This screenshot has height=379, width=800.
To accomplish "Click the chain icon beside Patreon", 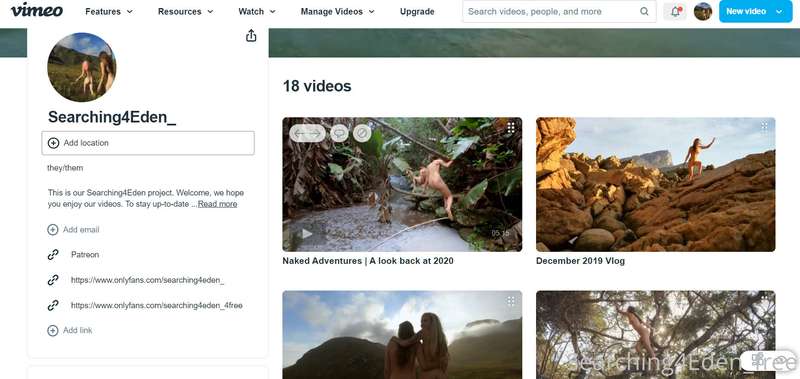I will tap(53, 255).
